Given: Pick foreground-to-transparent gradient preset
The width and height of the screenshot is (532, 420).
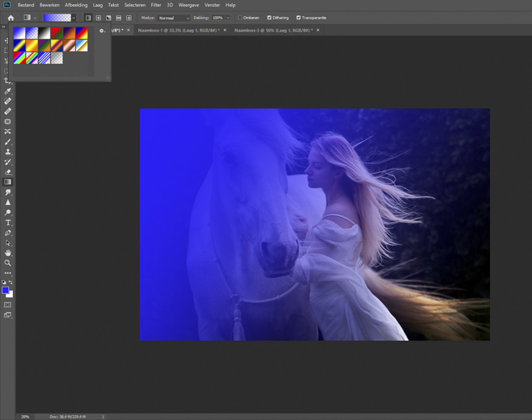Looking at the screenshot, I should pos(32,33).
